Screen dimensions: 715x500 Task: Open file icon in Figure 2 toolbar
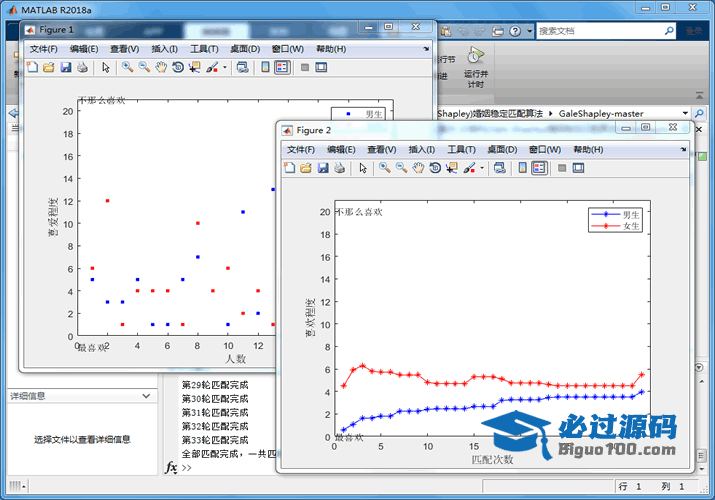tap(306, 168)
